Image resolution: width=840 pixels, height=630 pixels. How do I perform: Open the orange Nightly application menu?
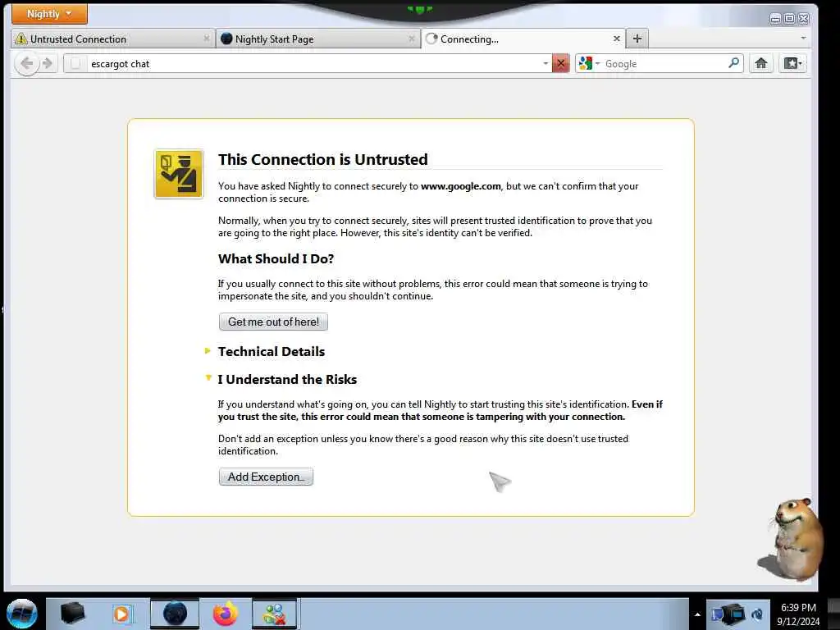coord(48,14)
